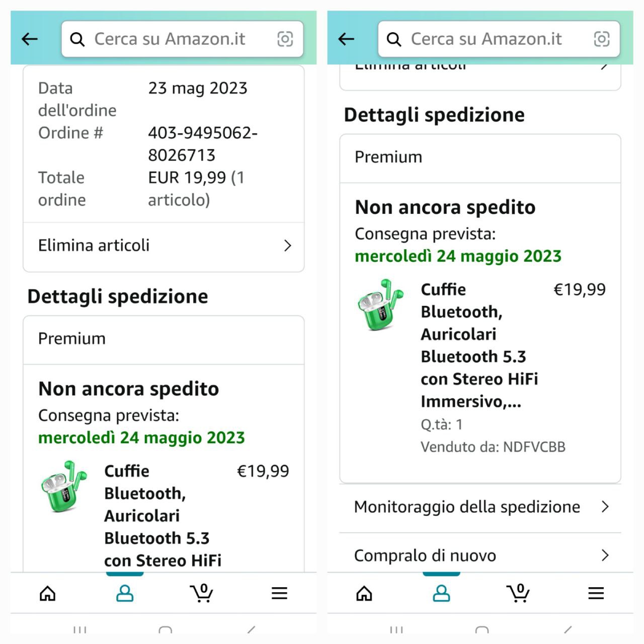Image resolution: width=644 pixels, height=644 pixels.
Task: Tap the home tab in right bottom bar
Action: 364,593
